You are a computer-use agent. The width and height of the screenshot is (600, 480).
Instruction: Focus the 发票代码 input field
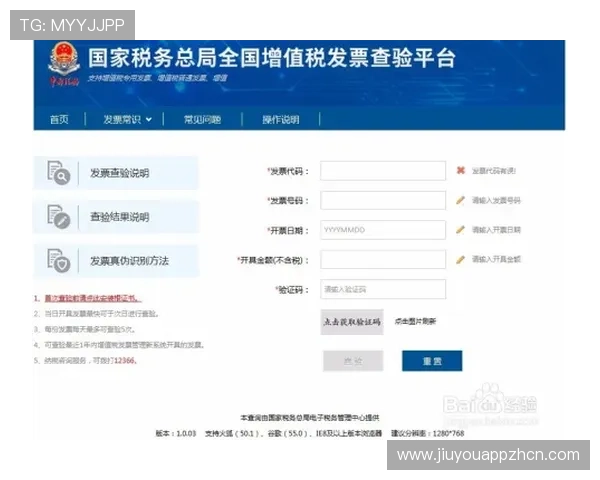pyautogui.click(x=383, y=171)
